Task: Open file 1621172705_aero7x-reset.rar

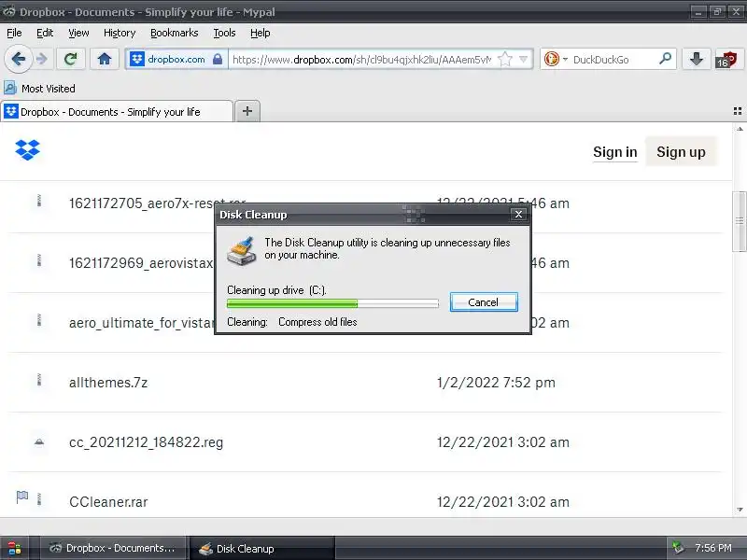Action: point(157,203)
